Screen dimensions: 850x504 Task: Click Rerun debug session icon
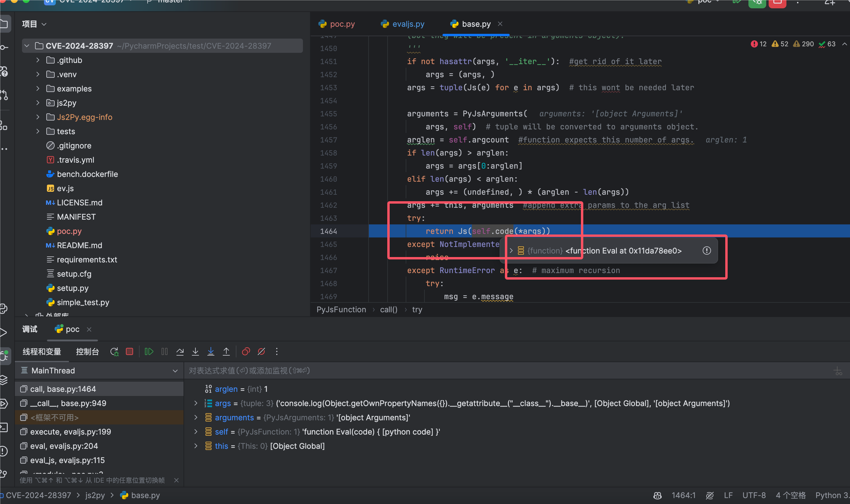[x=114, y=351]
